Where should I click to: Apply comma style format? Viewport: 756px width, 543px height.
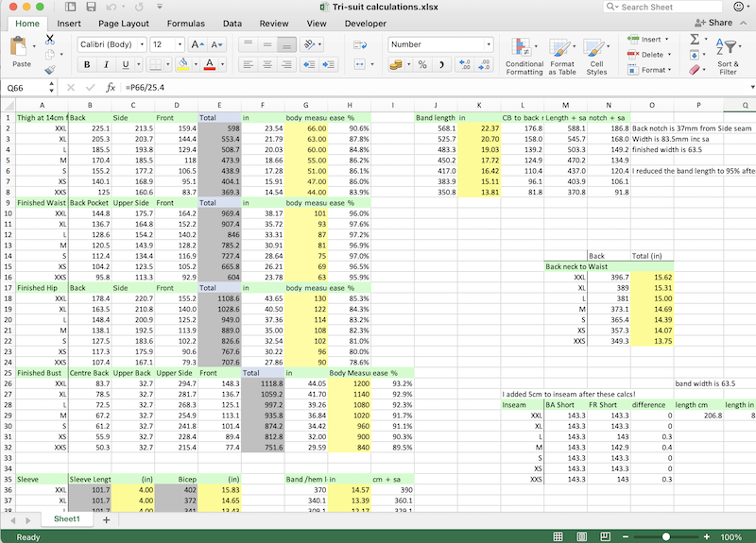pos(441,64)
